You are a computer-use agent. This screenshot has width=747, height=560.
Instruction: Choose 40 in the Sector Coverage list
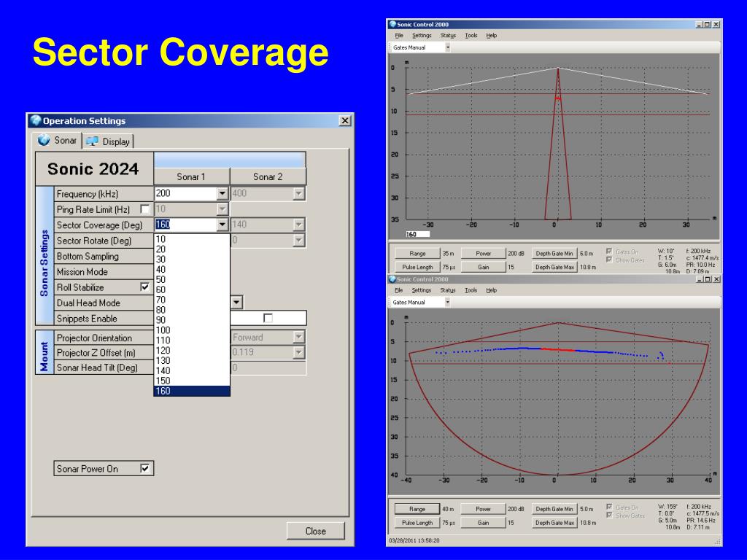192,270
